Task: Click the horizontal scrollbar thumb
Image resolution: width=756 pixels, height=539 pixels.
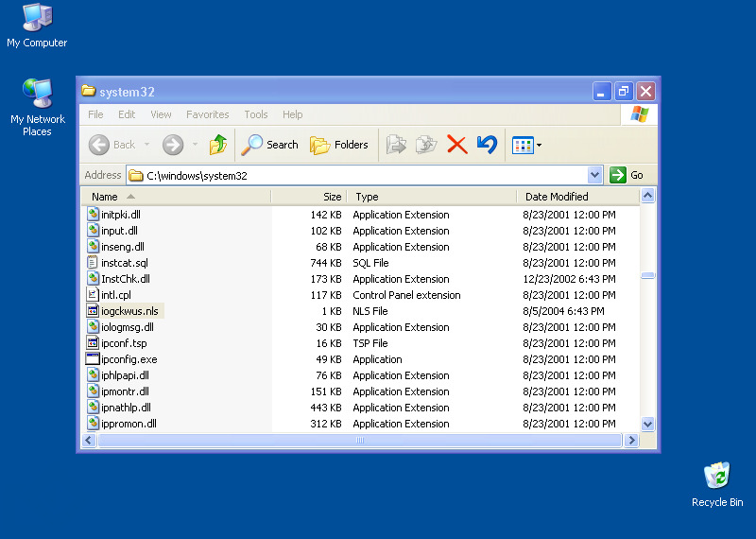Action: [x=359, y=441]
